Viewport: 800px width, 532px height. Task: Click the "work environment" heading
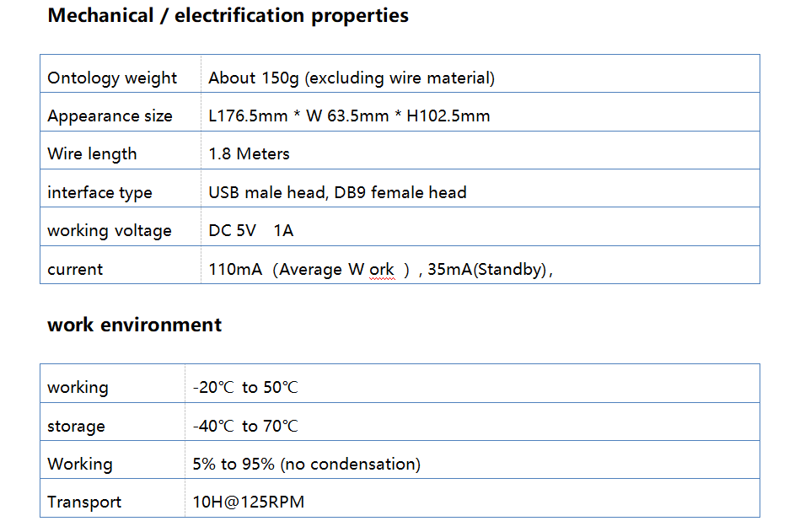[x=134, y=325]
